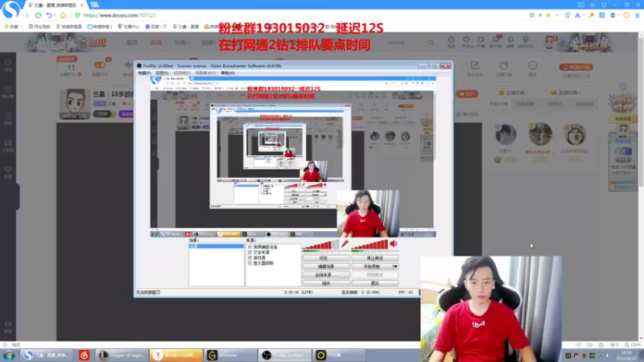This screenshot has height=362, width=644.
Task: Click the browser address bar URL
Action: pyautogui.click(x=119, y=15)
